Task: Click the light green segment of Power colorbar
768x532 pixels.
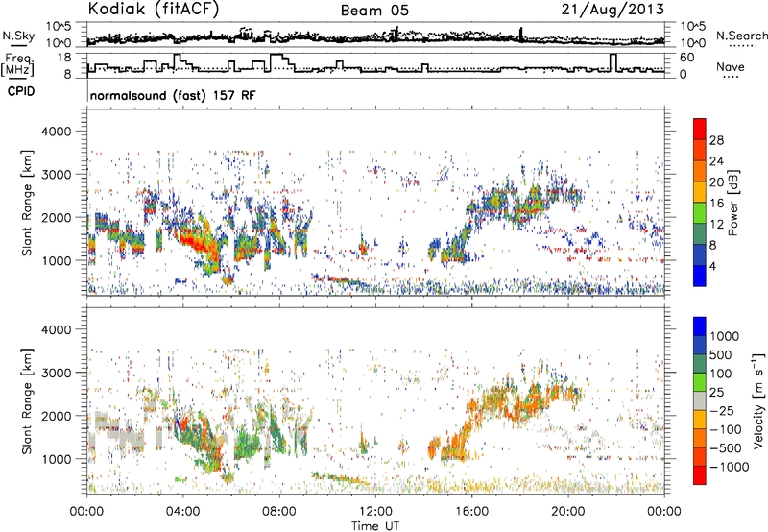Action: [700, 212]
